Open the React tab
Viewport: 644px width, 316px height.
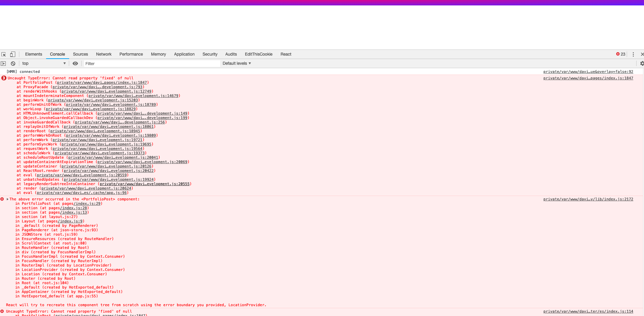coord(286,54)
